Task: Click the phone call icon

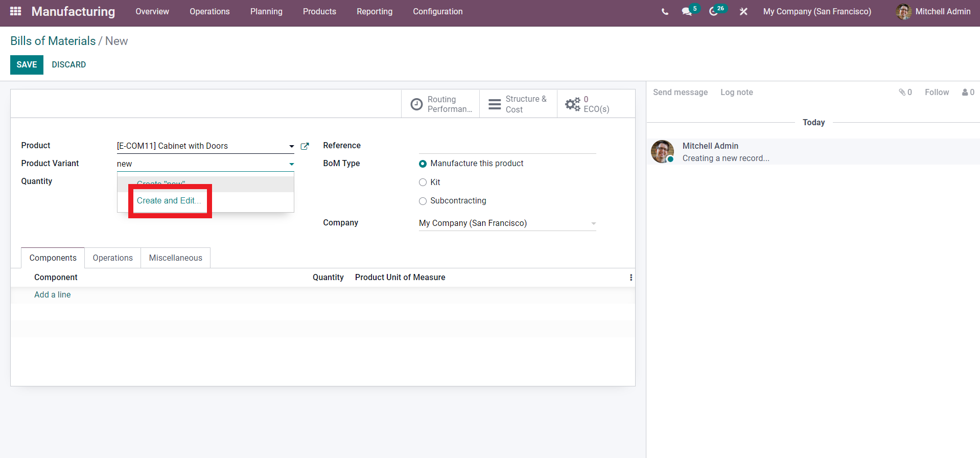Action: point(665,12)
